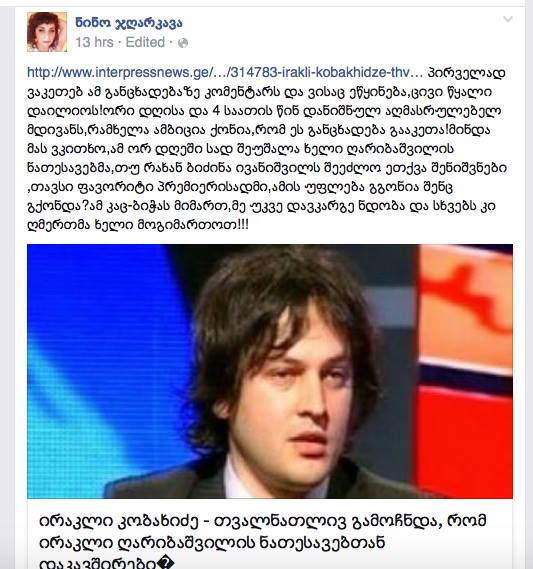Click the last post line ending მოგიმართოთ!!!
The width and height of the screenshot is (533, 569).
pyautogui.click(x=138, y=225)
